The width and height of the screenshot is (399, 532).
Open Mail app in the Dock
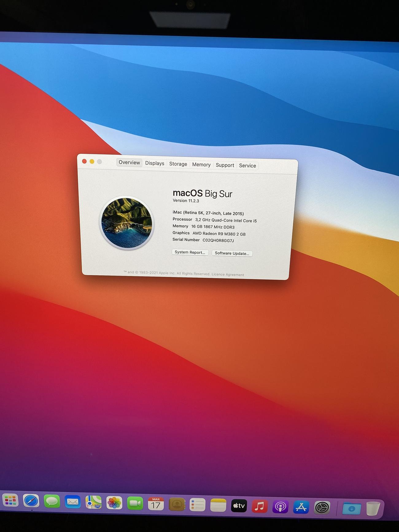tap(73, 502)
